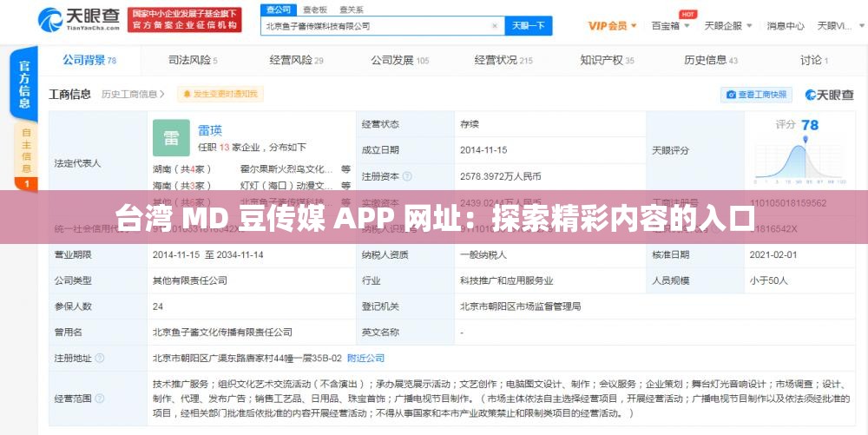Select the 查关系 search tab

[x=352, y=10]
